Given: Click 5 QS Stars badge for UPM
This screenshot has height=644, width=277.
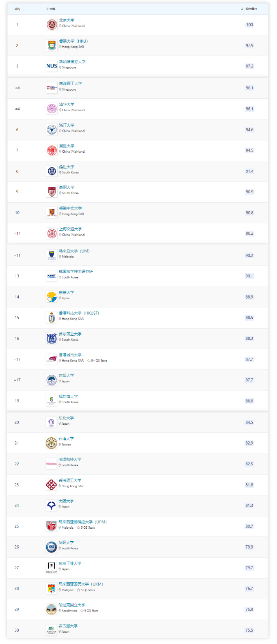Looking at the screenshot, I should click(86, 527).
